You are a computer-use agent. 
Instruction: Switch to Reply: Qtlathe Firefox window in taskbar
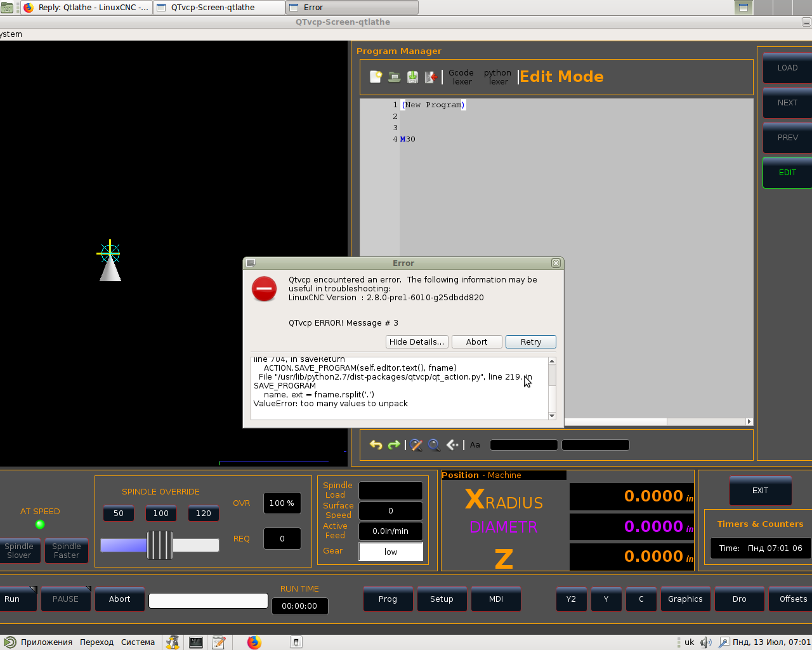[87, 8]
